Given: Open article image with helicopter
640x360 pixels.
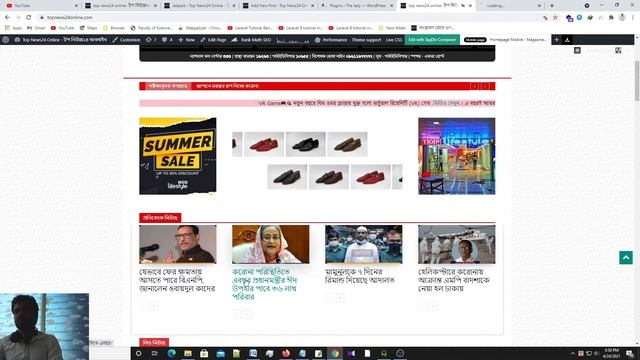Looking at the screenshot, I should pos(456,244).
